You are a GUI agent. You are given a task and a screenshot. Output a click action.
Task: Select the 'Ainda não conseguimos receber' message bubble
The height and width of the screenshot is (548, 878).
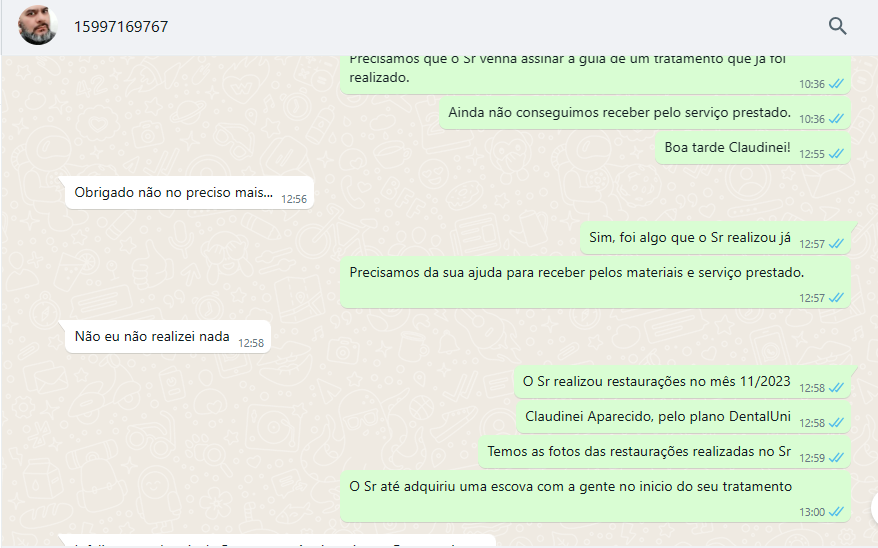tap(645, 114)
